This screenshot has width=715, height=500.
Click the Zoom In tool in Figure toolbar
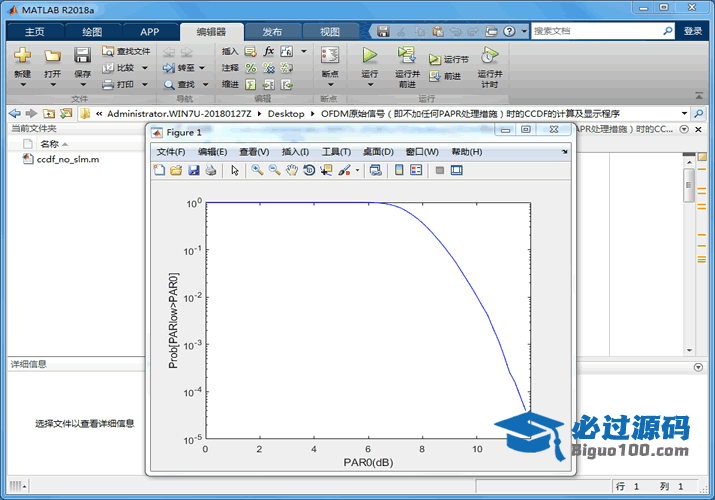[x=257, y=170]
